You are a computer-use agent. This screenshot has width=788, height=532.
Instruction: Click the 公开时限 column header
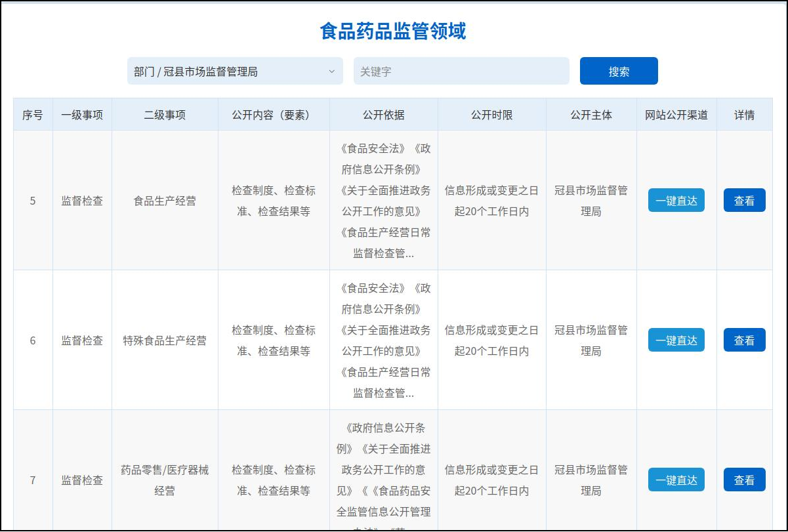pos(492,115)
